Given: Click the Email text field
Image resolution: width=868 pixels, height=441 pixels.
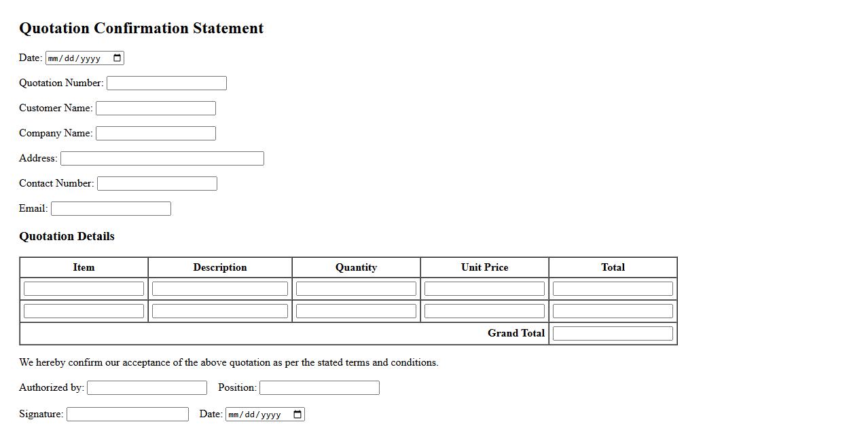Looking at the screenshot, I should 111,209.
